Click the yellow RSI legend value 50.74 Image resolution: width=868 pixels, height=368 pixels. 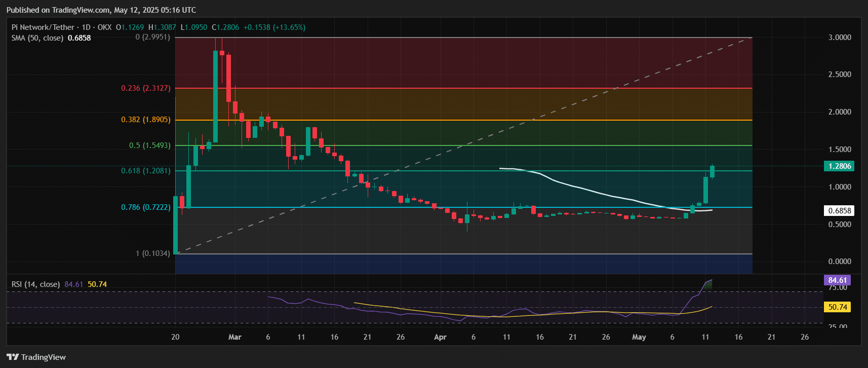(97, 284)
